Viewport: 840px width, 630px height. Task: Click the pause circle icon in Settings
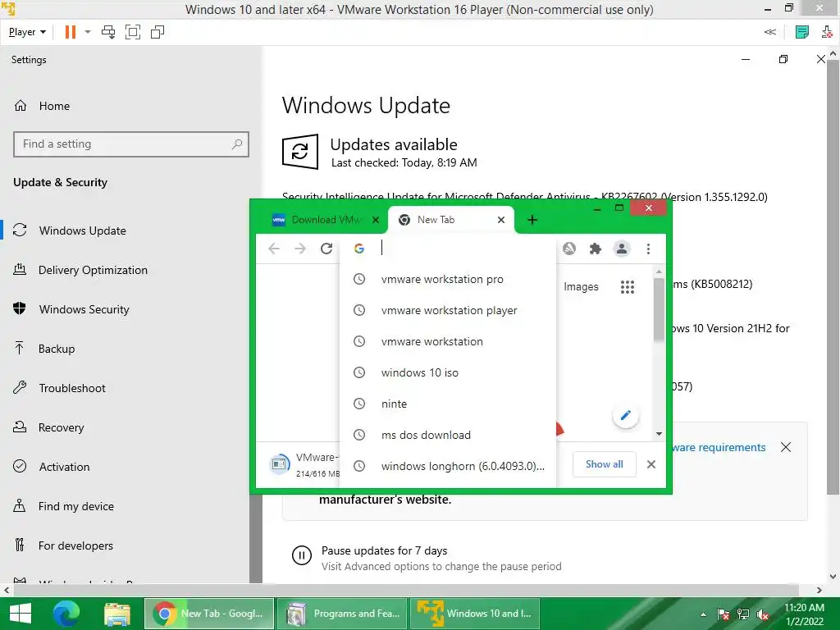(302, 555)
